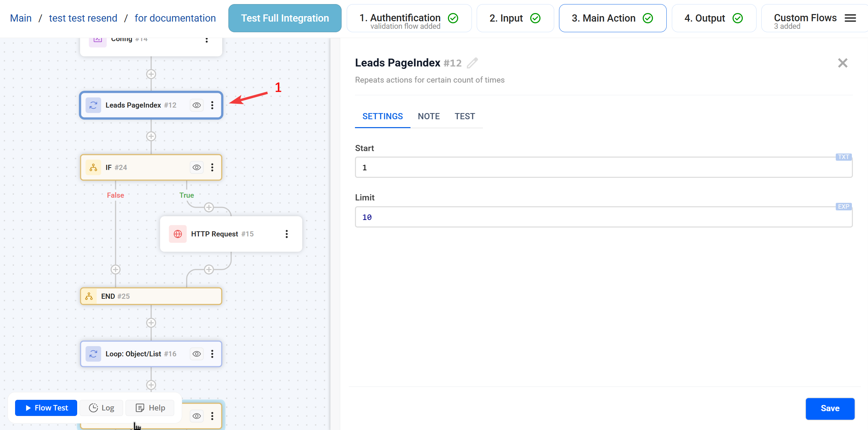Toggle visibility eye on Leads PageIndex node
Screen dimensions: 868x430
pos(196,105)
